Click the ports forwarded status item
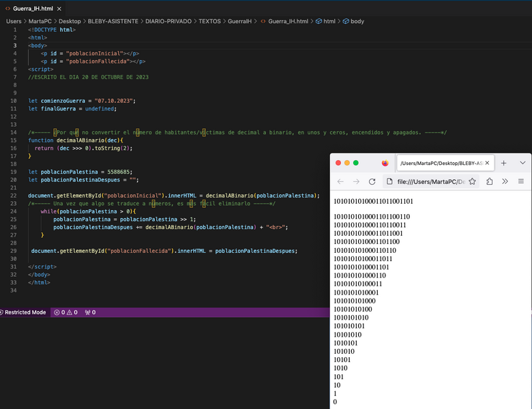Screen dimensions: 532x409 point(90,312)
